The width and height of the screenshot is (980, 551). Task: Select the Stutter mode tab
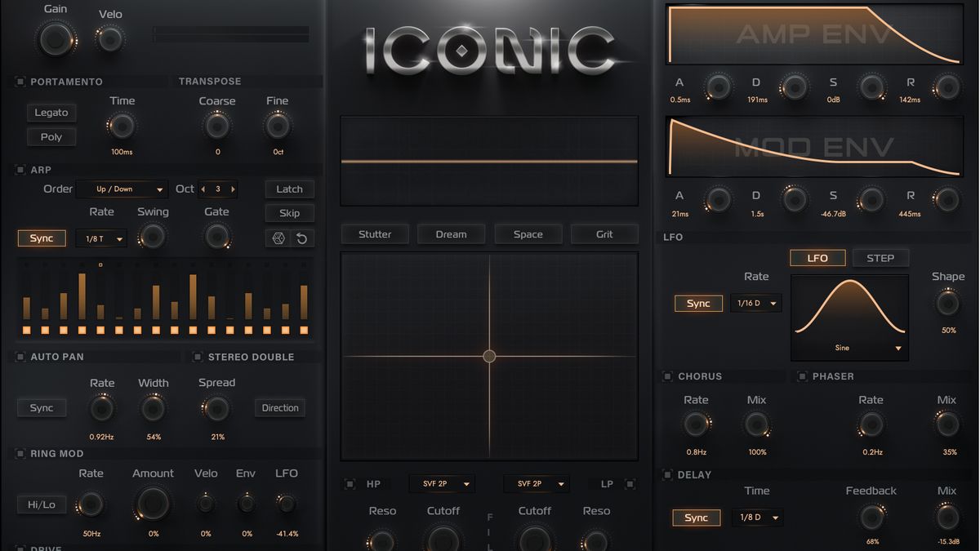375,234
